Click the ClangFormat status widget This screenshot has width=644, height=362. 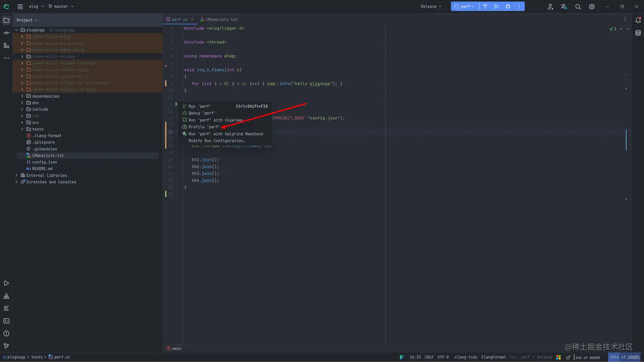[493, 357]
